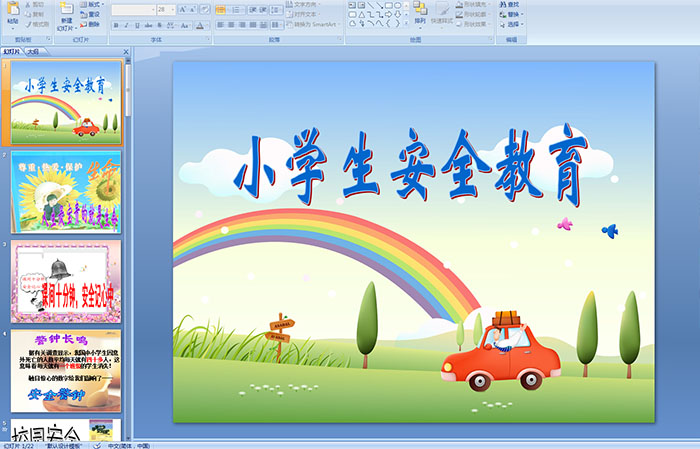Add a new slide with 新建幻灯片 icon
The height and width of the screenshot is (449, 700).
[67, 9]
